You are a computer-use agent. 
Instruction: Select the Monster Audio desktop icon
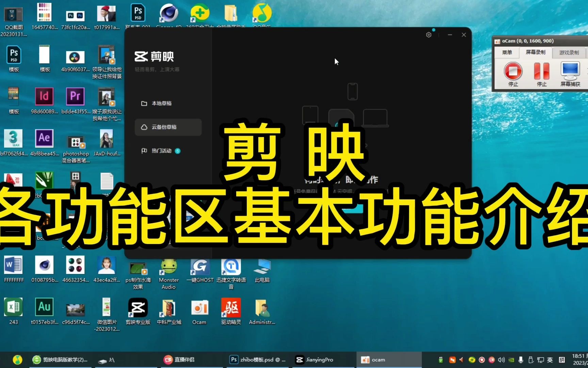[x=169, y=274]
